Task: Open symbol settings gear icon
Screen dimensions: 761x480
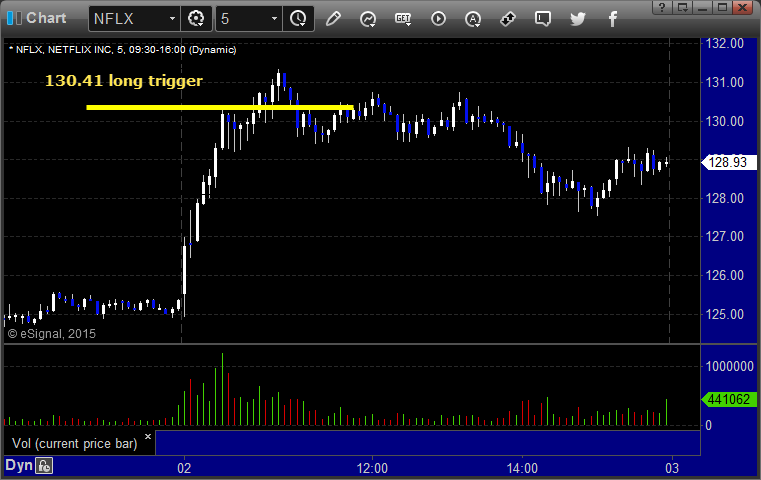Action: [196, 19]
